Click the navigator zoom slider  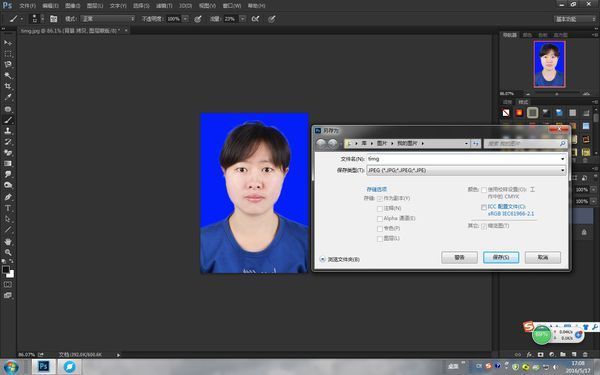click(x=557, y=94)
